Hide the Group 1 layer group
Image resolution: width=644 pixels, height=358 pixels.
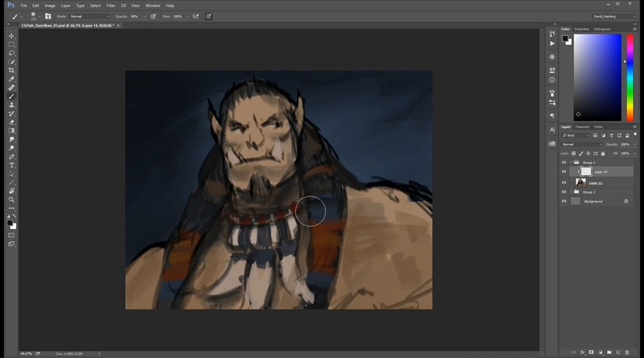point(563,162)
